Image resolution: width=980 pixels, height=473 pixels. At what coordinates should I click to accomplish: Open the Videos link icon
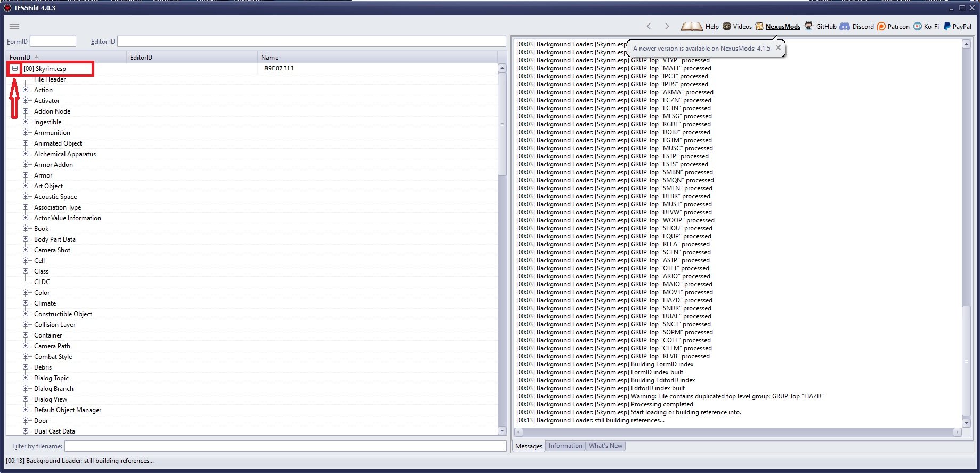pyautogui.click(x=727, y=26)
